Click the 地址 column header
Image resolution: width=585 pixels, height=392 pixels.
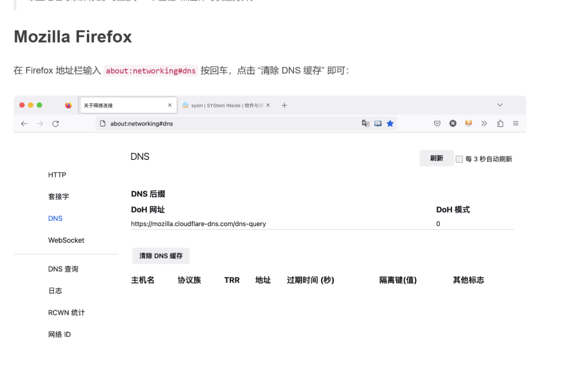pyautogui.click(x=263, y=280)
